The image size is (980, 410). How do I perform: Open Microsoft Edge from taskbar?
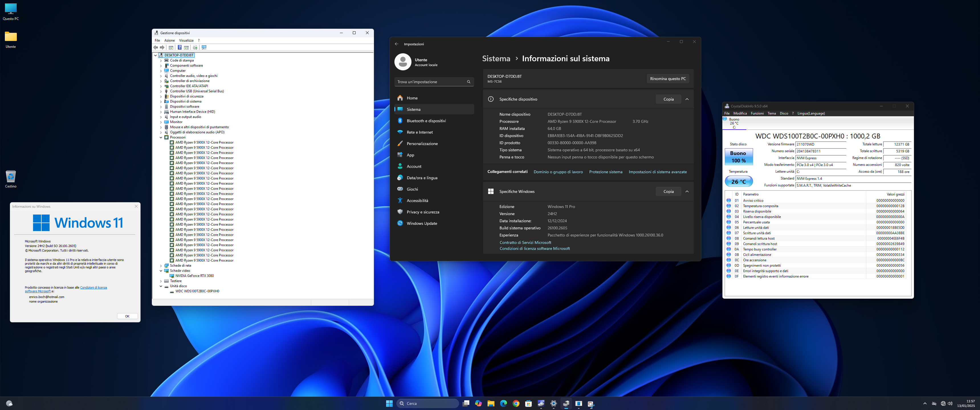click(x=503, y=403)
